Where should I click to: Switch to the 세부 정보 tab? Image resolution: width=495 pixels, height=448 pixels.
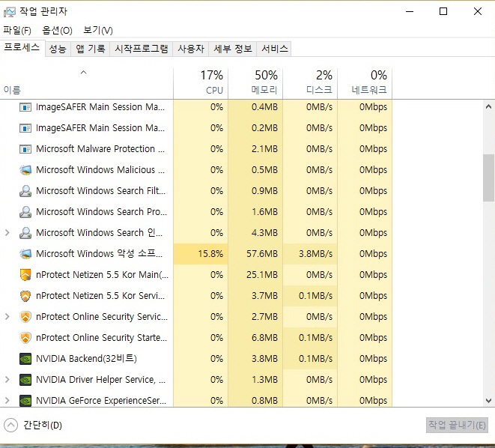[233, 49]
